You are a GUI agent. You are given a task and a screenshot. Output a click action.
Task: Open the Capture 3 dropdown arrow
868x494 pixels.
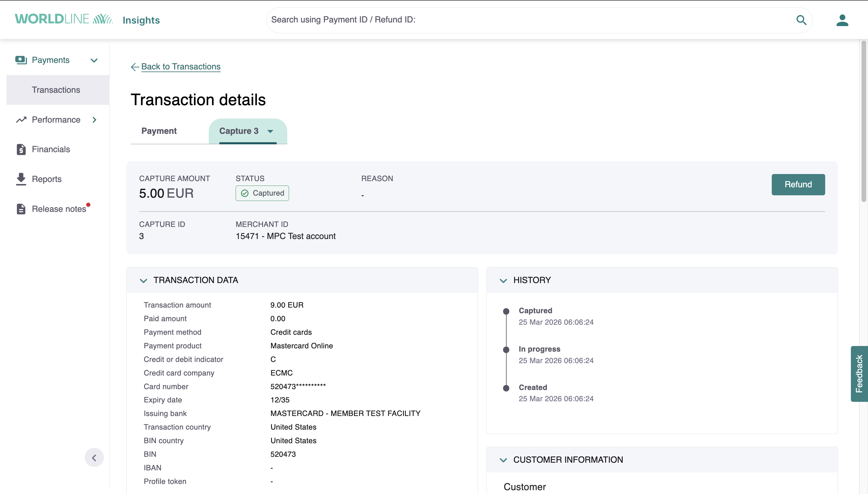[270, 132]
